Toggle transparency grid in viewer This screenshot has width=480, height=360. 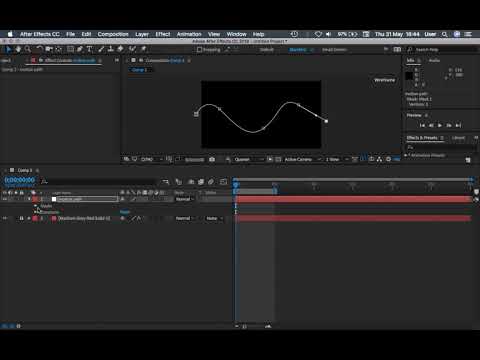[278, 159]
